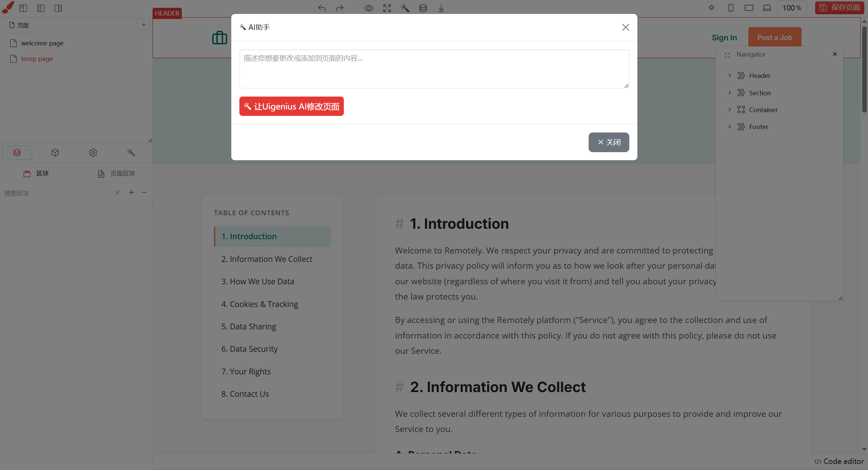The image size is (868, 470).
Task: Toggle preview with the eye icon
Action: click(369, 8)
